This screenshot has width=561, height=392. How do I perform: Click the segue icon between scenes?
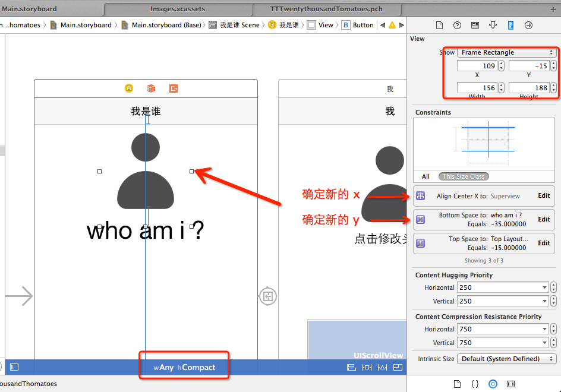click(x=267, y=296)
